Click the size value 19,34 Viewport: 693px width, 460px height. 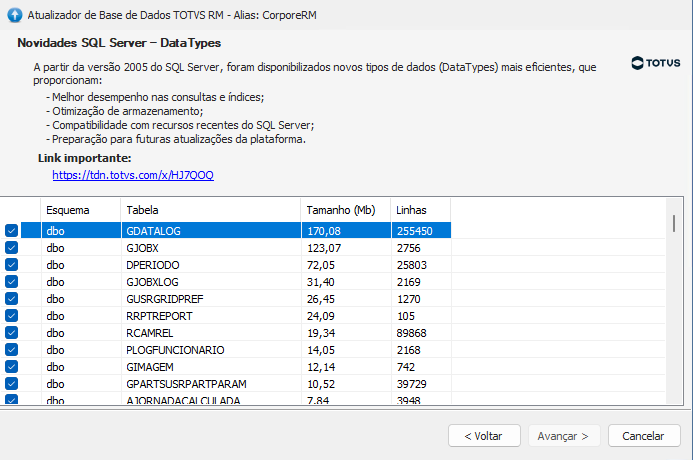point(321,333)
